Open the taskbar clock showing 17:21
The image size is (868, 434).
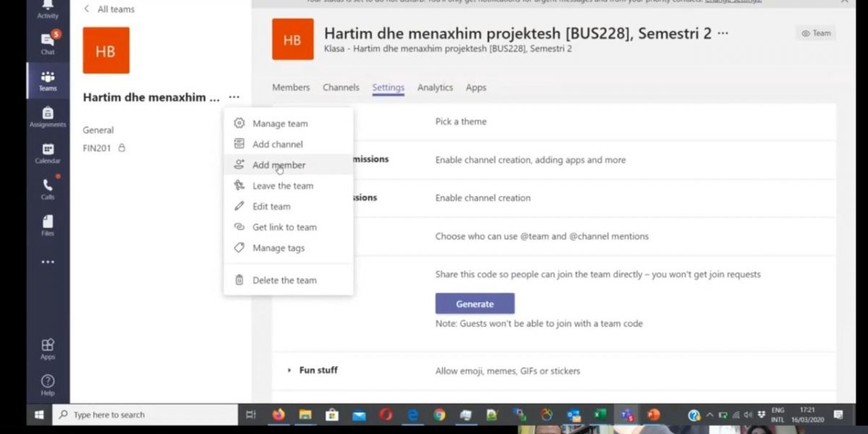point(808,414)
